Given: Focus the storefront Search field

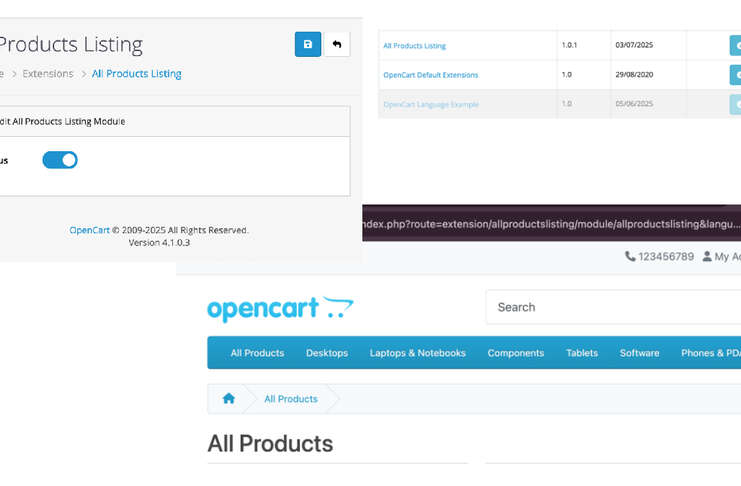Looking at the screenshot, I should pyautogui.click(x=613, y=307).
